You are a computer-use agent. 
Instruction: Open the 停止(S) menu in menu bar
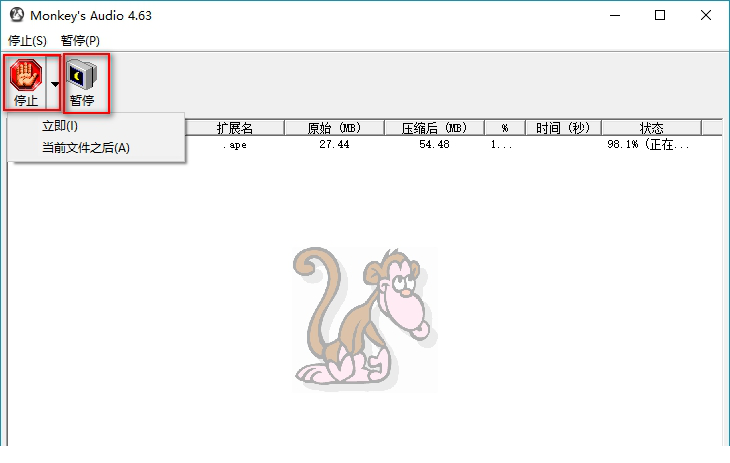[27, 41]
